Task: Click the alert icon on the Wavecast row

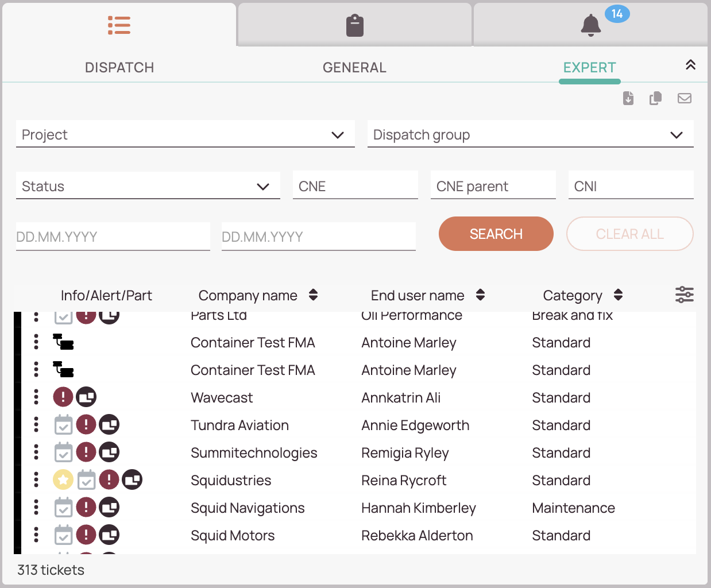Action: [x=63, y=397]
